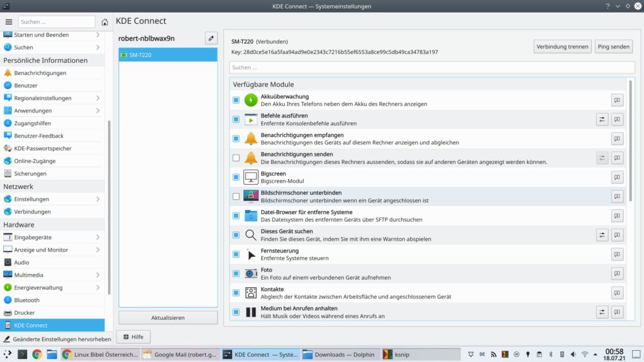Viewport: 644px width, 362px height.
Task: Go to the settings home overview
Action: point(105,22)
